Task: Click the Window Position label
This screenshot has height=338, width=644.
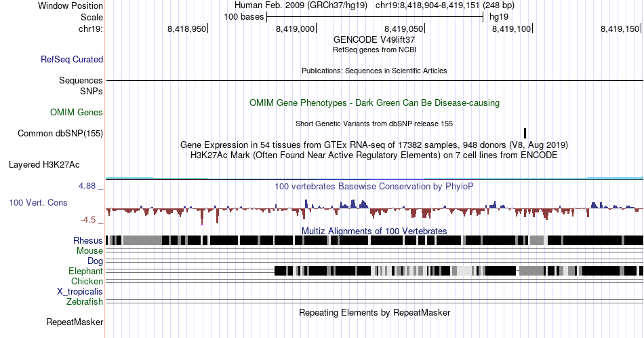Action: click(x=71, y=5)
